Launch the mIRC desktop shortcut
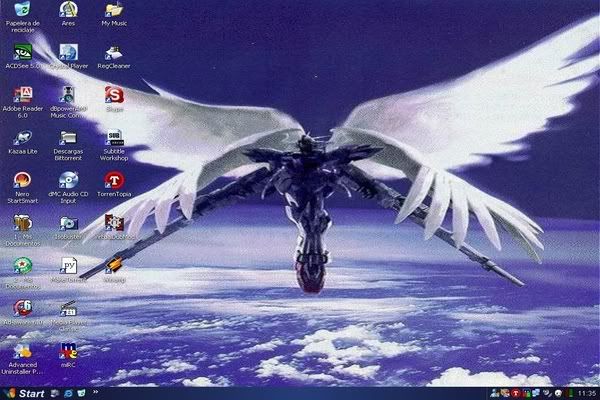 pyautogui.click(x=68, y=356)
